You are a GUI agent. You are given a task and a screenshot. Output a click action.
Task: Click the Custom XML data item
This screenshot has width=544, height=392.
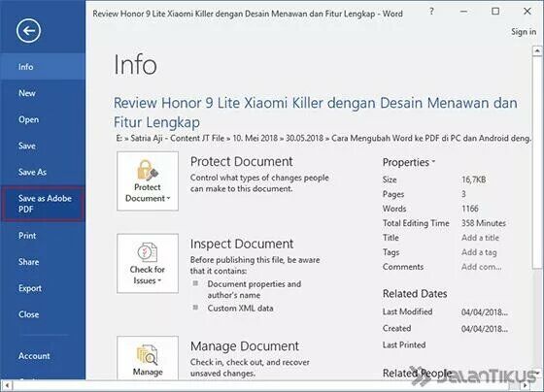coord(241,309)
